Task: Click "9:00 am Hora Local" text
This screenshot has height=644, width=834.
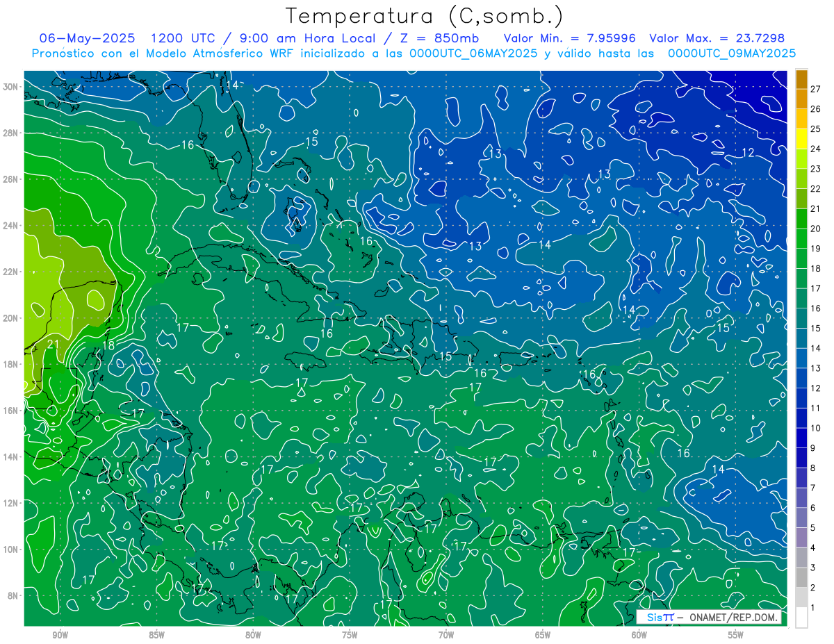Action: (308, 38)
